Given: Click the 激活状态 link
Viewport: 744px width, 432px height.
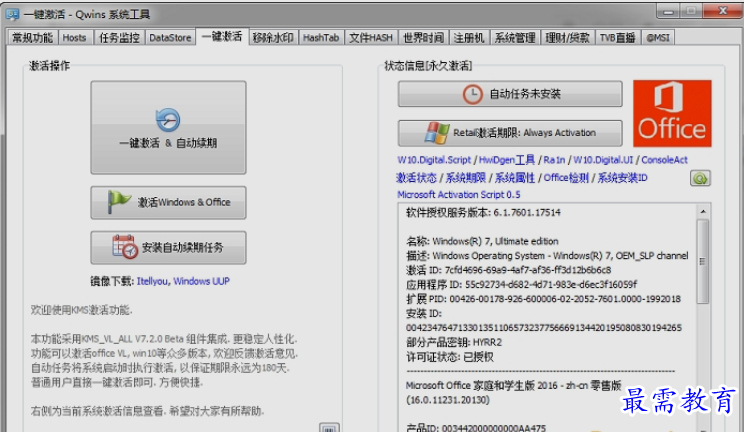Looking at the screenshot, I should coord(416,178).
